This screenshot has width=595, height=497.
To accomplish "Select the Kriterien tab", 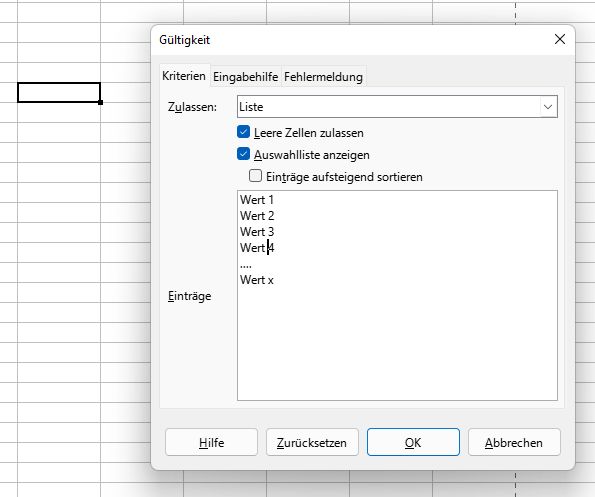I will click(x=184, y=76).
